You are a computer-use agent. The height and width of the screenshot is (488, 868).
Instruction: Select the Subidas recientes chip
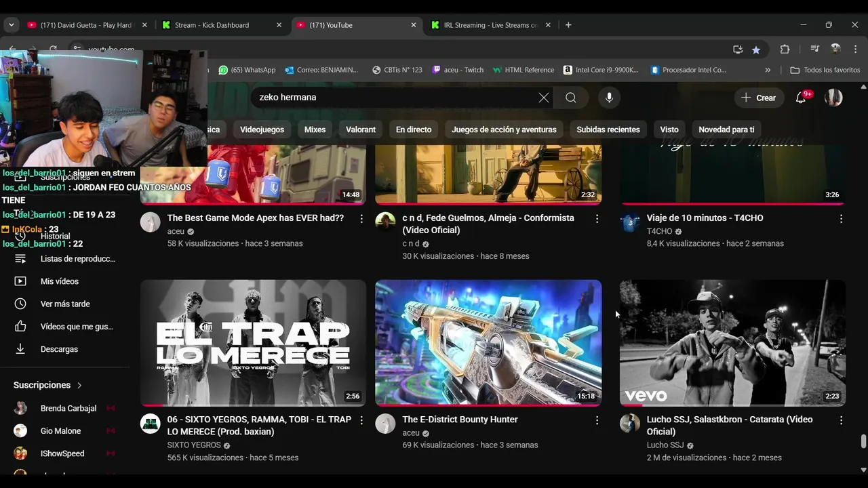click(608, 129)
